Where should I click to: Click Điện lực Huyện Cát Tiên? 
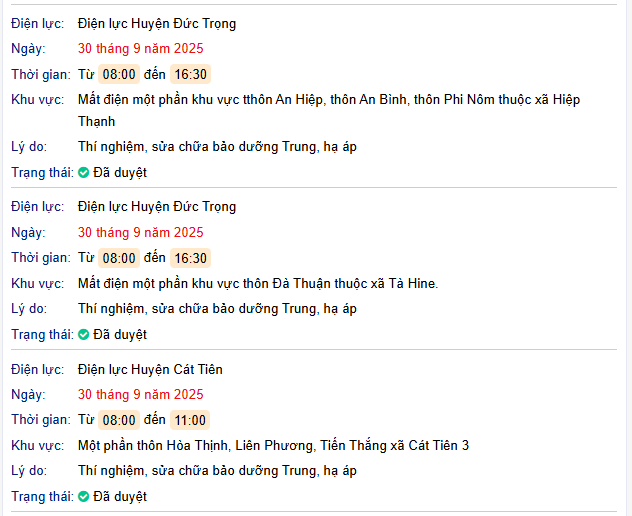coord(149,369)
